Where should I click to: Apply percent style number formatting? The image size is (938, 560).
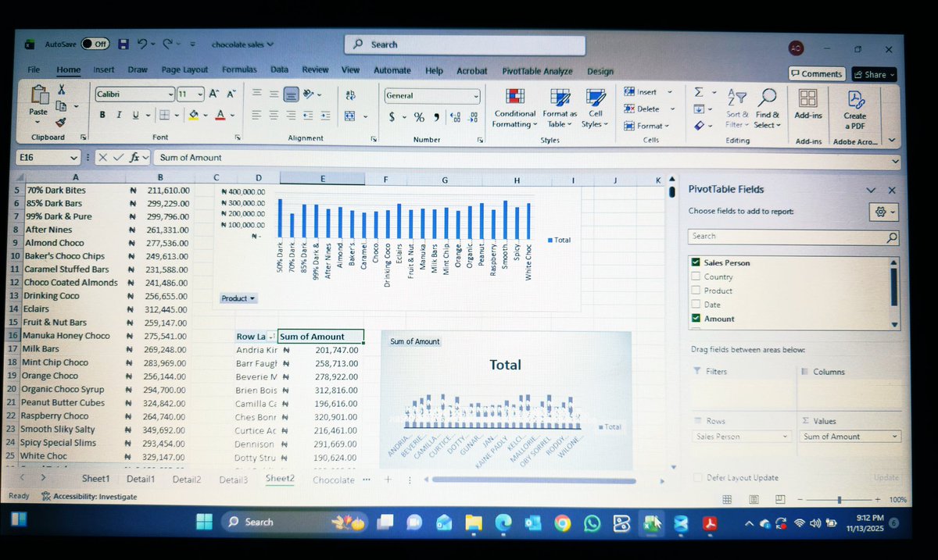click(419, 116)
